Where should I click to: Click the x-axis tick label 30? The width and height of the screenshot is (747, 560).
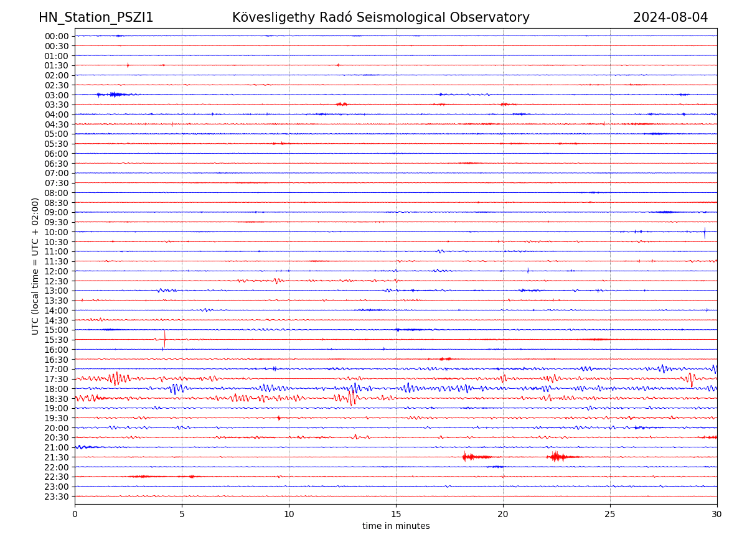[x=716, y=515]
